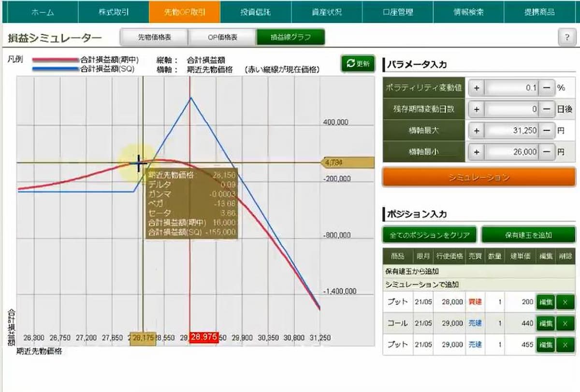Screen dimensions: 580x392
Task: Increase remaining days with plus button
Action: 476,110
